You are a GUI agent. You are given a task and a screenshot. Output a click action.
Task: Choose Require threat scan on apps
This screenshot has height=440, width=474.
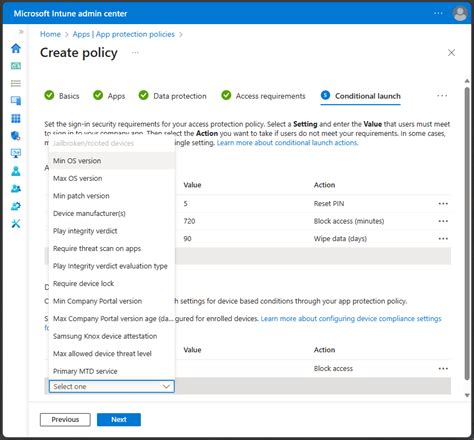pos(112,249)
